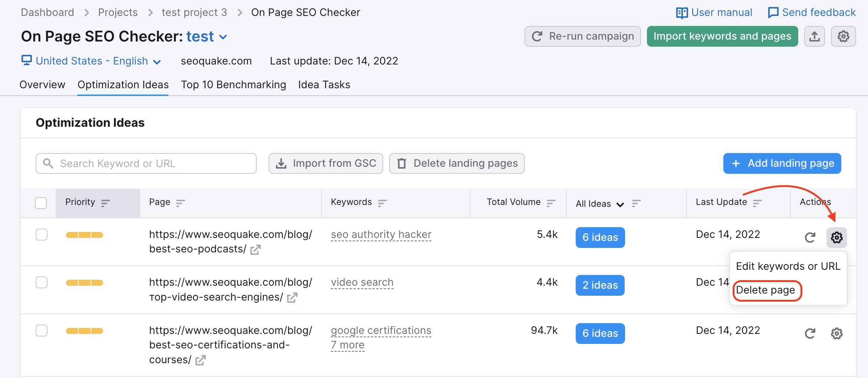Click refresh icon for best-seo-podcasts row
Viewport: 868px width, 378px height.
(810, 238)
